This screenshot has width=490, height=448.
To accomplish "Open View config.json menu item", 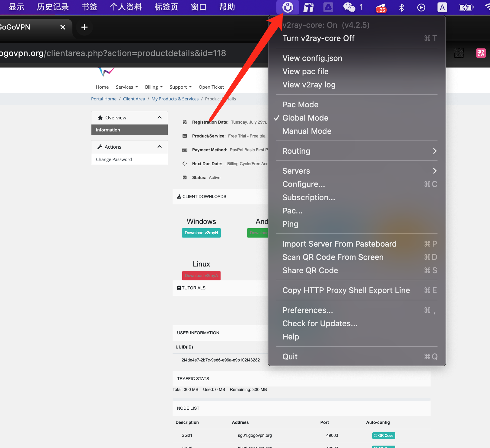I will tap(357, 58).
